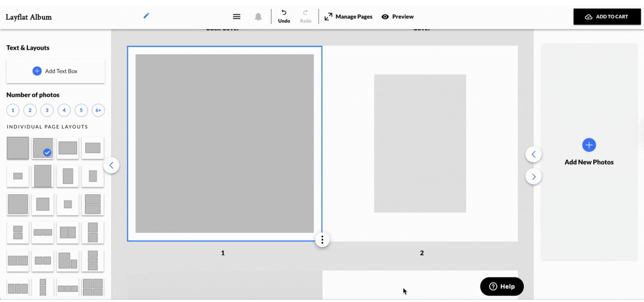This screenshot has width=644, height=302.
Task: Click the pencil edit icon
Action: click(146, 15)
